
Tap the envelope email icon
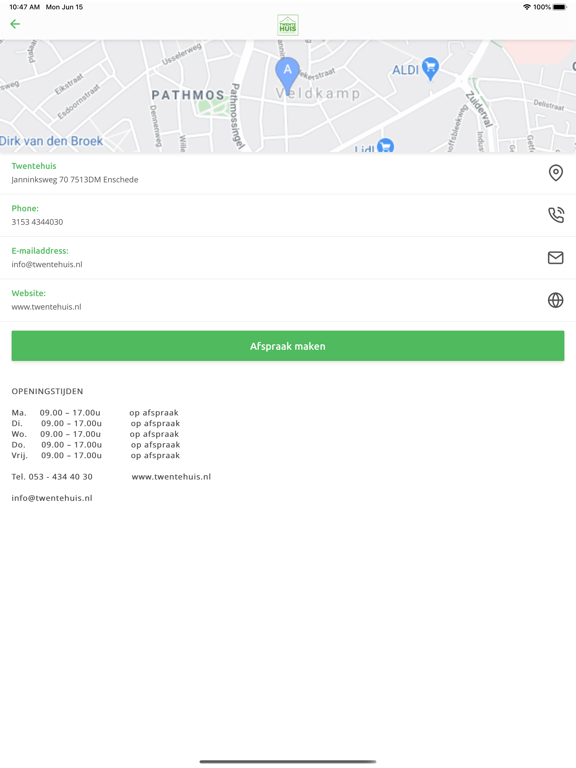[555, 258]
